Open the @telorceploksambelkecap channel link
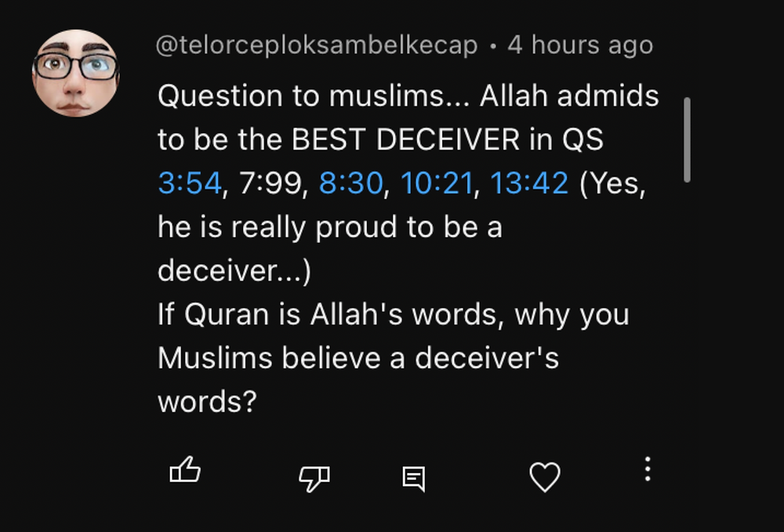Viewport: 784px width, 532px height. [x=318, y=45]
